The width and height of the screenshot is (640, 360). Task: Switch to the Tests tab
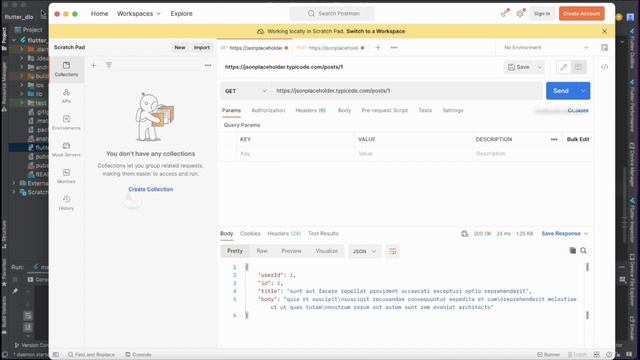coord(425,110)
